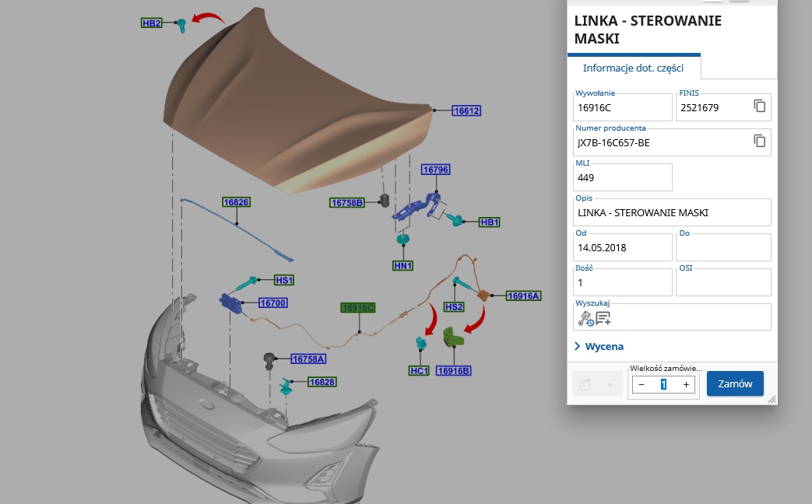Click the part history search icon
This screenshot has height=504, width=812.
[x=585, y=317]
